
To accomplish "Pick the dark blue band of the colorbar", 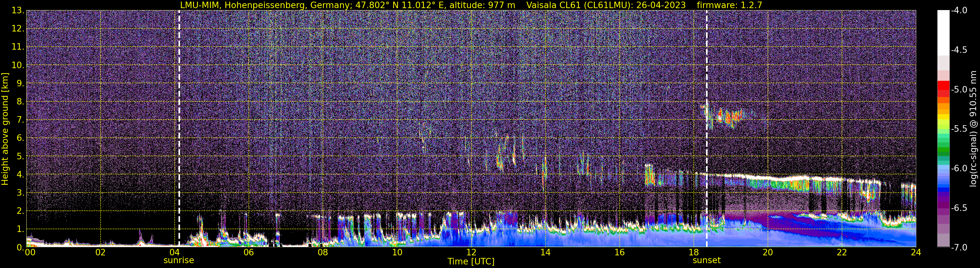I will (943, 190).
